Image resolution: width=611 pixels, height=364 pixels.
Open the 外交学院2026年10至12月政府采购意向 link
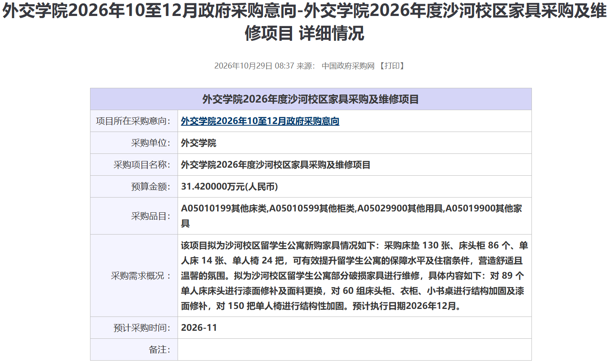260,121
